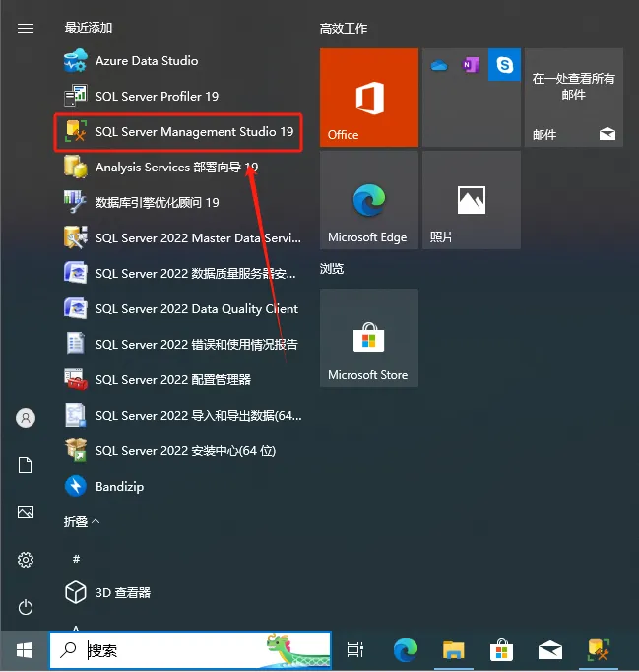Open Microsoft Store tile

(x=369, y=338)
